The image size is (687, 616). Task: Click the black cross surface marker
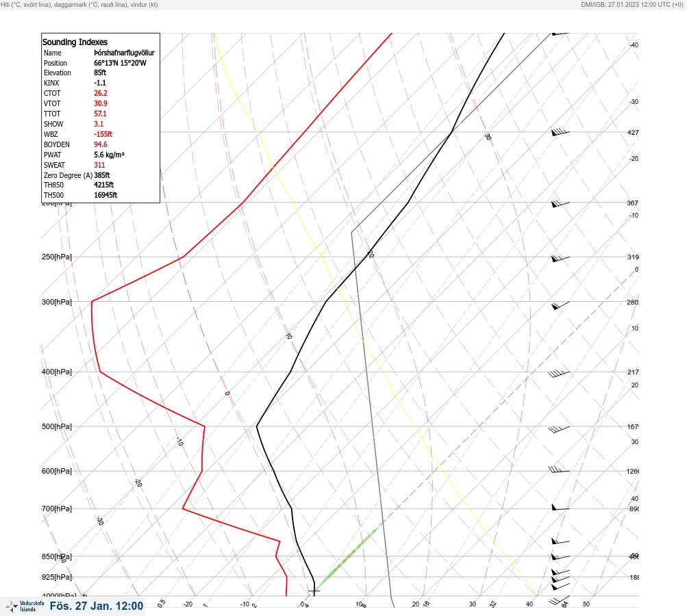[314, 591]
